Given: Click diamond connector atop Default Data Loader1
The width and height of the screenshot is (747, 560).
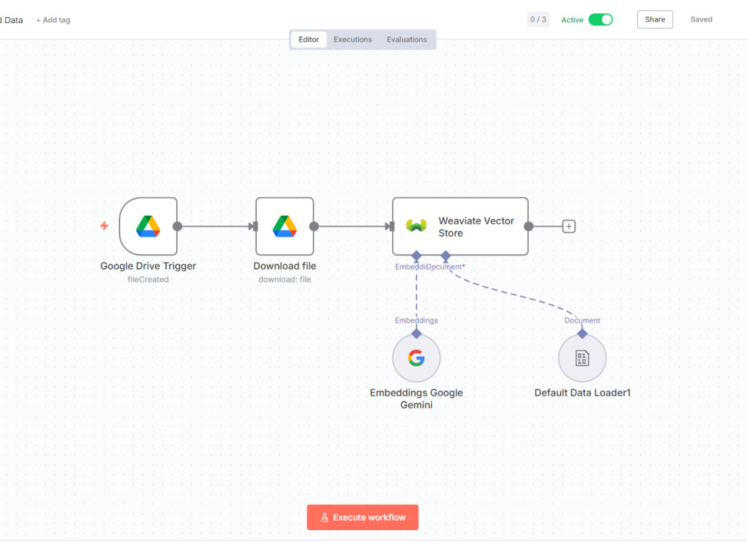Looking at the screenshot, I should click(582, 334).
